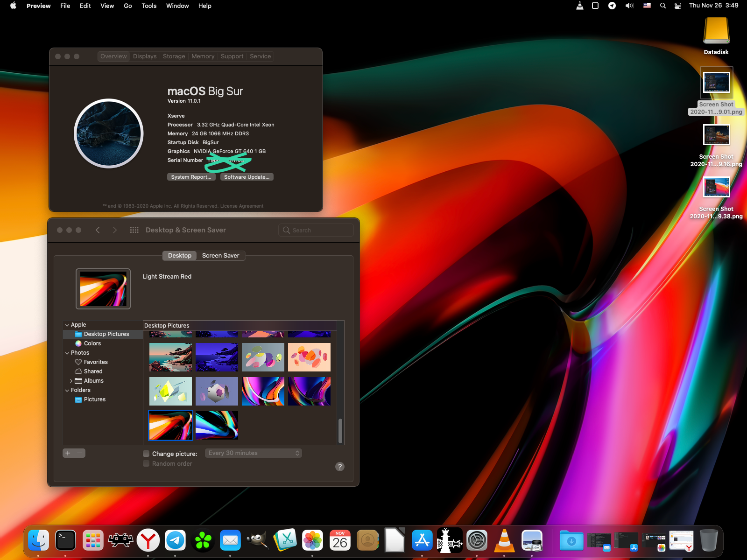Screen dimensions: 747x560
Task: Click the help question mark button
Action: tap(340, 467)
